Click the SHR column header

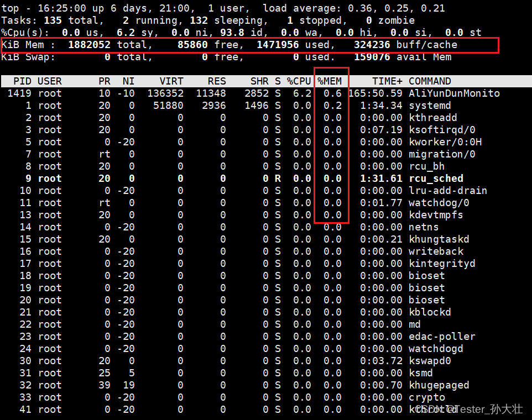click(x=259, y=81)
